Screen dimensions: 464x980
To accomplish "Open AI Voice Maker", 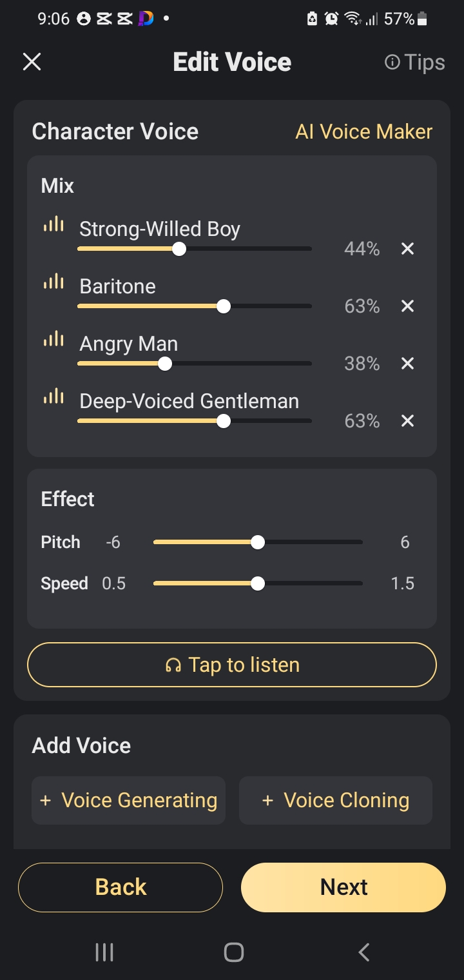I will [363, 132].
